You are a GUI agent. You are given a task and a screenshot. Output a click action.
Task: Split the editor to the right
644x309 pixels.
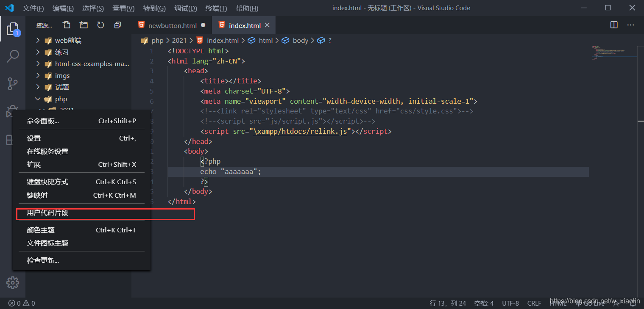[614, 25]
